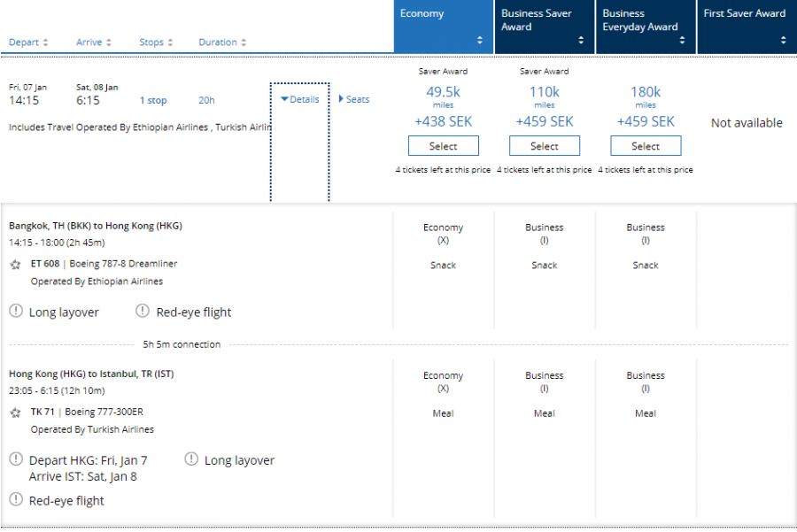Collapse the flight Details expander
This screenshot has width=797, height=532.
click(299, 99)
